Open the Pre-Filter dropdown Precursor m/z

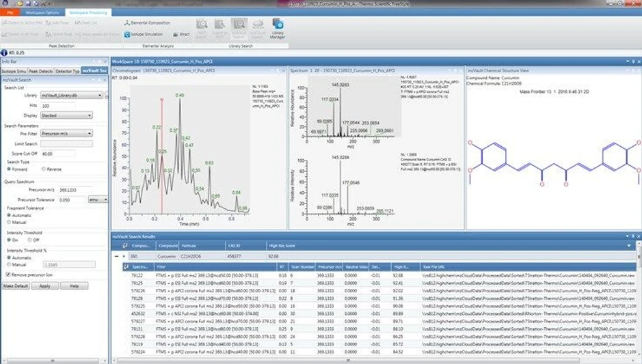coord(66,134)
